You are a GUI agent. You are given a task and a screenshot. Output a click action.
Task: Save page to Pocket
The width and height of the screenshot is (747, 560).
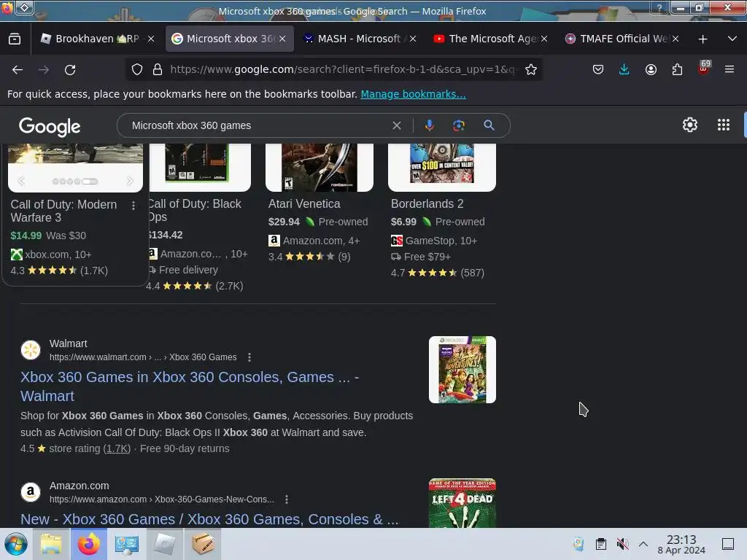coord(598,69)
